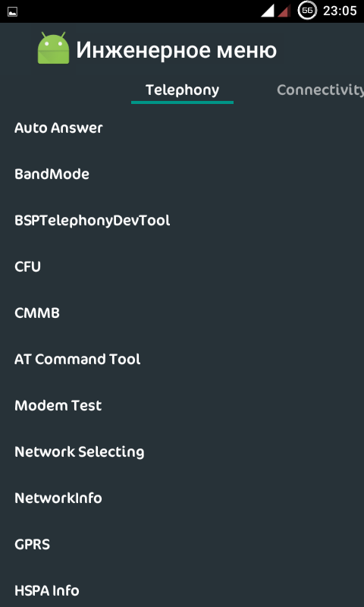
Task: Open GPRS settings entry
Action: [x=182, y=545]
